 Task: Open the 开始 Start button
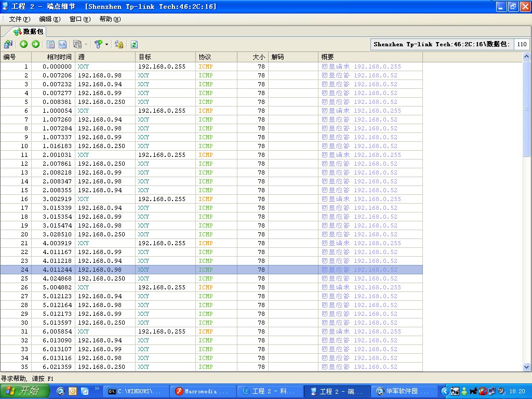(25, 391)
